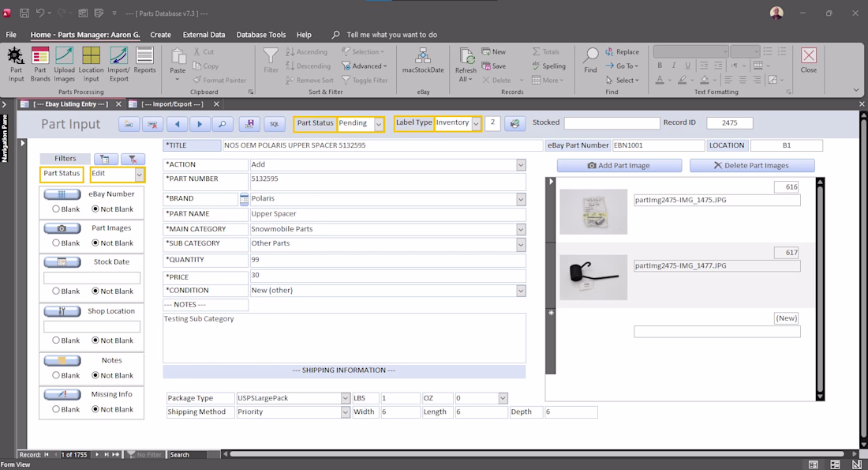Viewport: 868px width, 470px height.
Task: Click the eBay Number filter icon button
Action: point(62,194)
